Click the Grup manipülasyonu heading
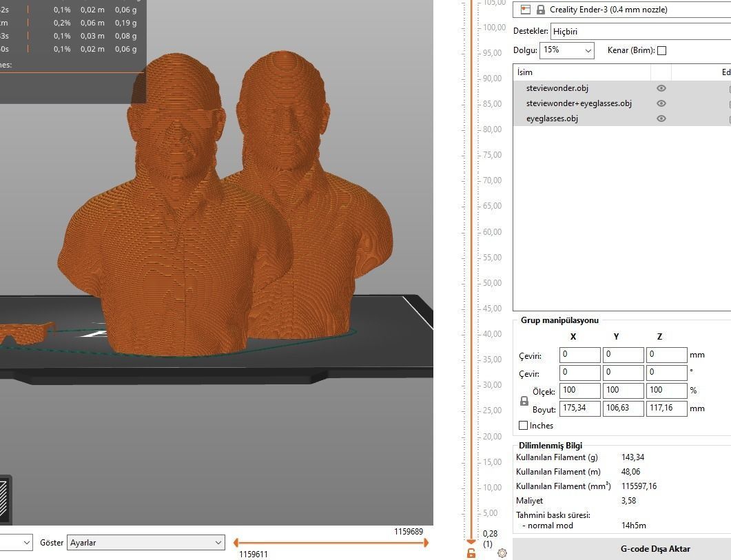This screenshot has height=560, width=731. pos(559,320)
